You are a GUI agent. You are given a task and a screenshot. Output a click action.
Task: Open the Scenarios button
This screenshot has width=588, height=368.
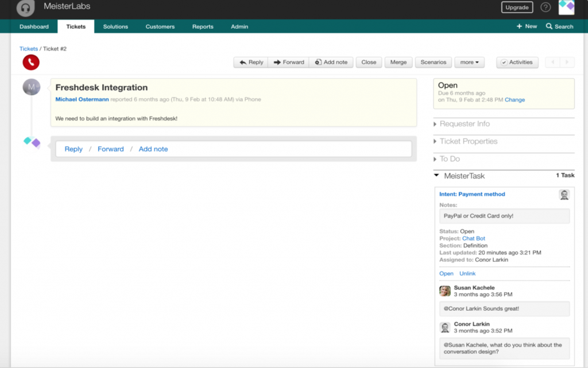pos(433,62)
